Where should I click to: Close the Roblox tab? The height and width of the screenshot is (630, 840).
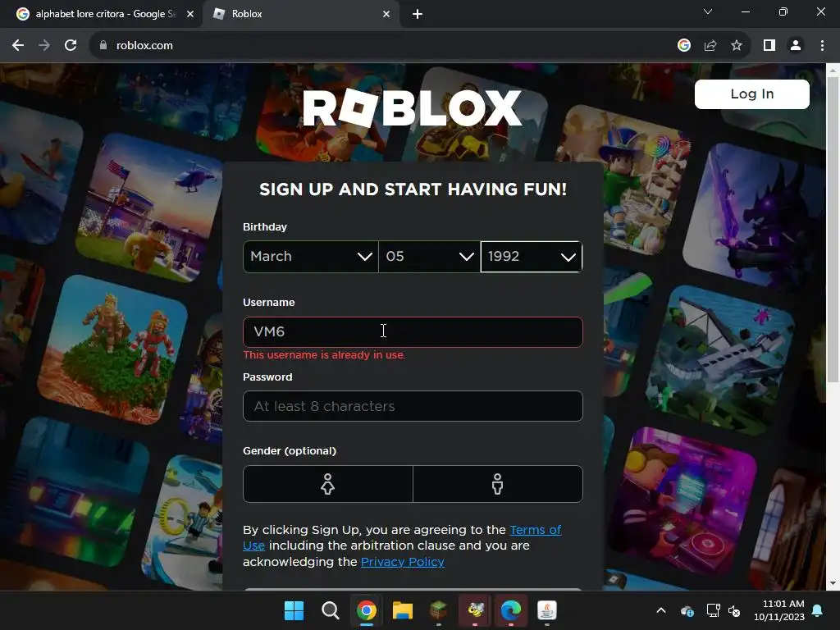coord(386,15)
